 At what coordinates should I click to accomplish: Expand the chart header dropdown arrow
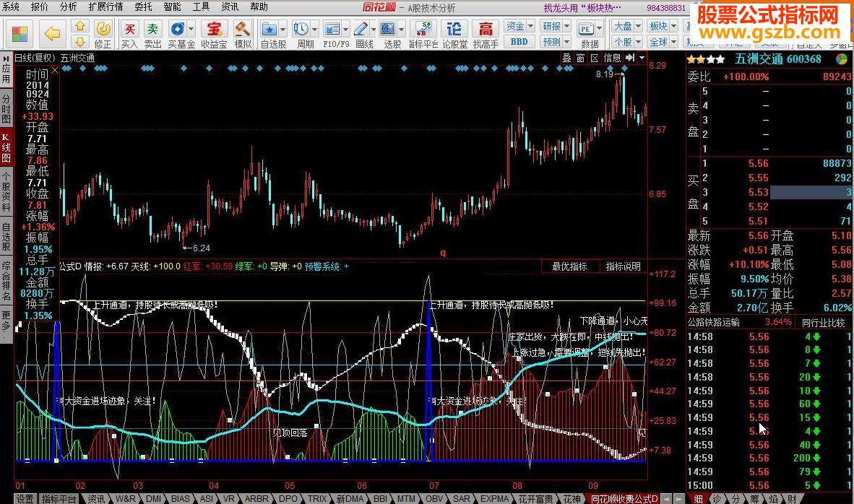[x=642, y=58]
